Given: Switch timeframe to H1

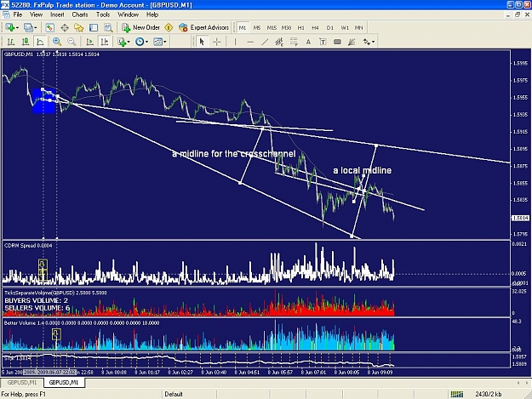Looking at the screenshot, I should 301,28.
